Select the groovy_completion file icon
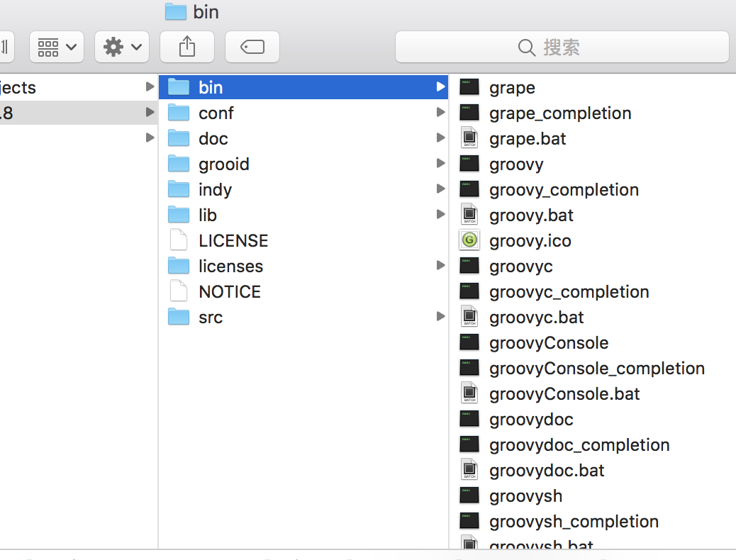The image size is (736, 560). point(469,189)
